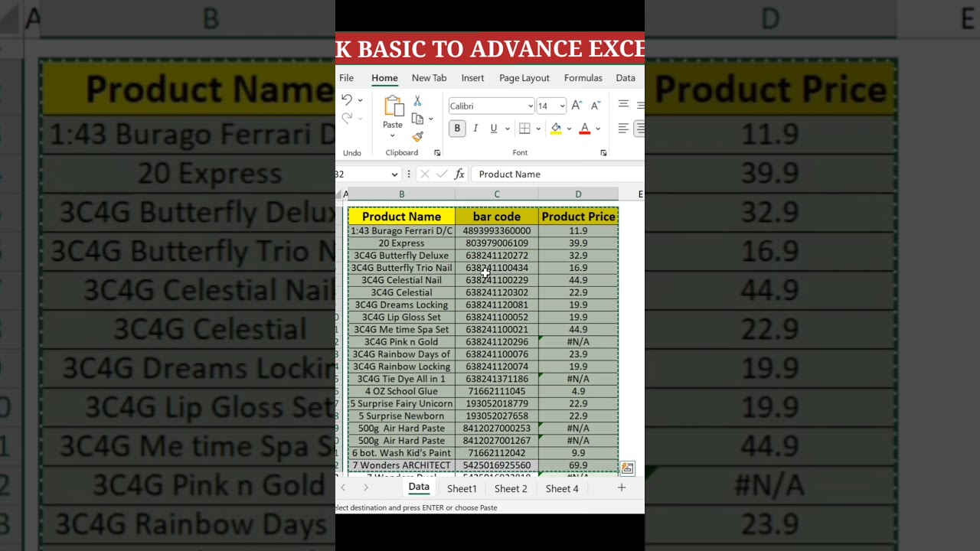Open the Underline style dropdown arrow
Image resolution: width=980 pixels, height=551 pixels.
tap(507, 129)
